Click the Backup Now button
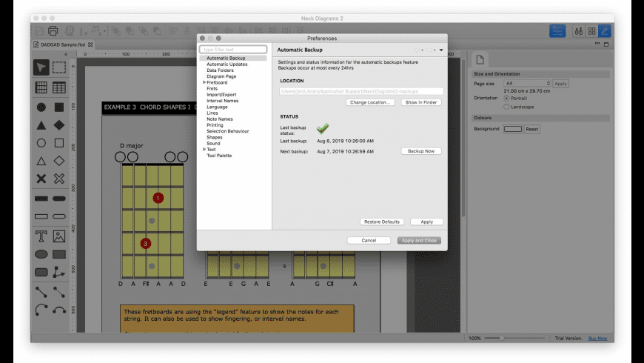The image size is (644, 363). pyautogui.click(x=421, y=151)
